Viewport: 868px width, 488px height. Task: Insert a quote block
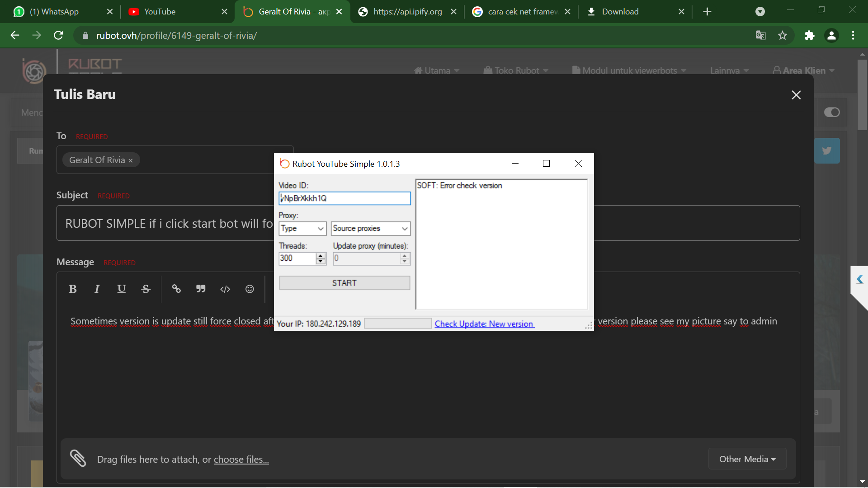pos(201,289)
